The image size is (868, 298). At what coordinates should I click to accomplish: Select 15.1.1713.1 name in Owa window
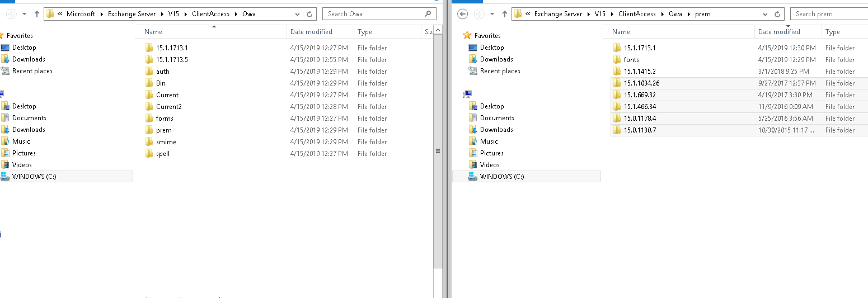point(172,48)
